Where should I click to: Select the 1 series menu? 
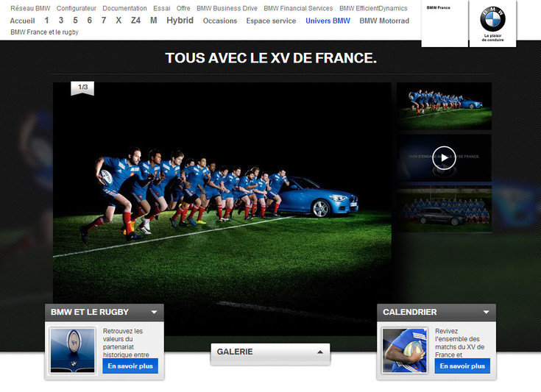[x=46, y=21]
